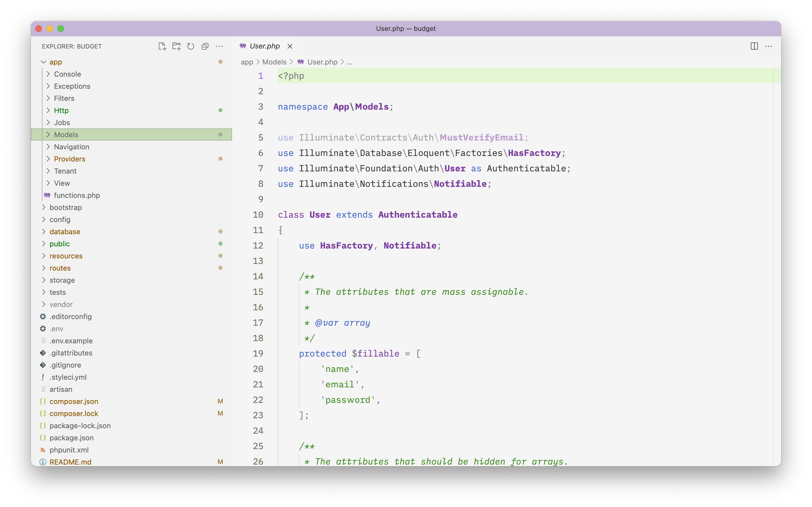Click the app breadcrumb segment
Screen dimensions: 812x507
click(247, 62)
